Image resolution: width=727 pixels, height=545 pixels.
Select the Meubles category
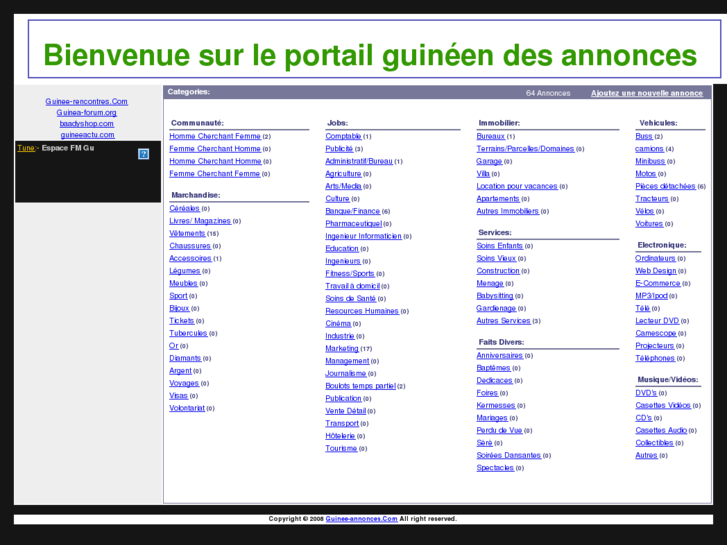tap(183, 283)
